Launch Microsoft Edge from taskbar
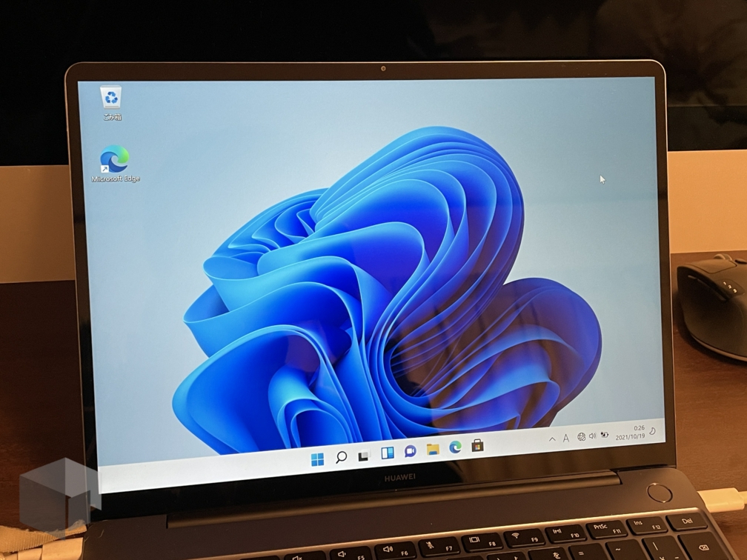This screenshot has height=560, width=747. pos(456,447)
